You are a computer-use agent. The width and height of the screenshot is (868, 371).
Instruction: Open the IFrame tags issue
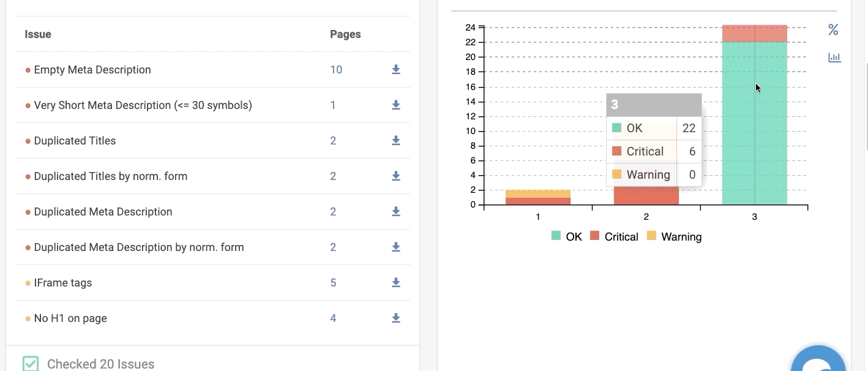click(x=63, y=283)
